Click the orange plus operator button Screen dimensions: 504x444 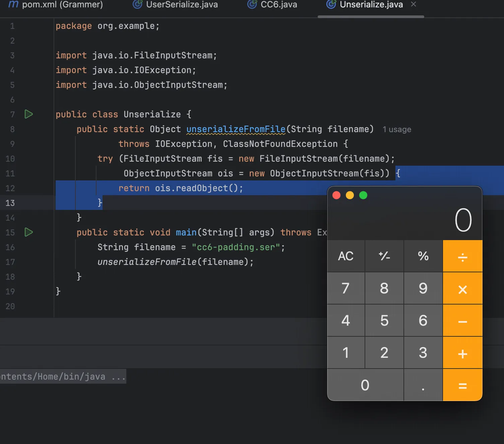coord(462,353)
